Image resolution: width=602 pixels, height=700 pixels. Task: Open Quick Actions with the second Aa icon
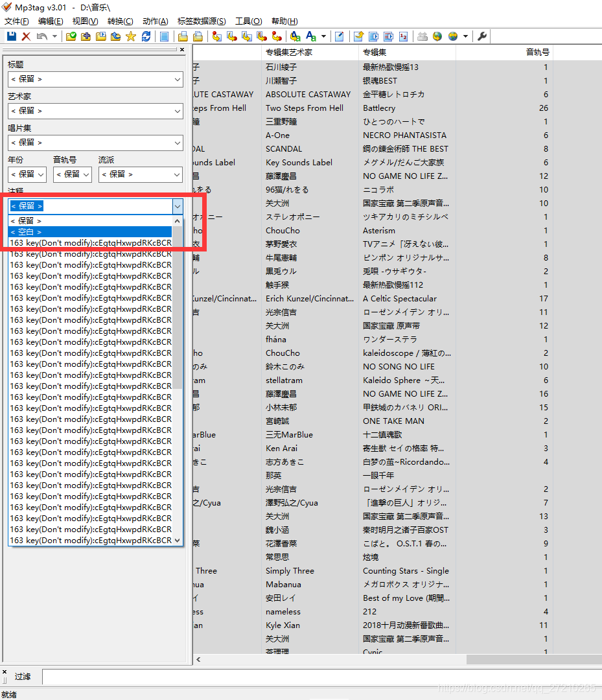(311, 36)
